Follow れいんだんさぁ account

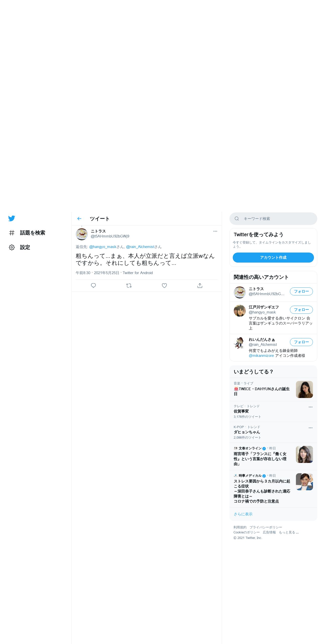tap(301, 342)
